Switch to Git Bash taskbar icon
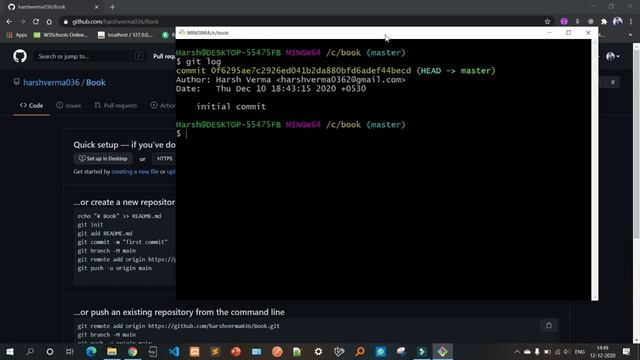This screenshot has width=640, height=360. [x=442, y=351]
